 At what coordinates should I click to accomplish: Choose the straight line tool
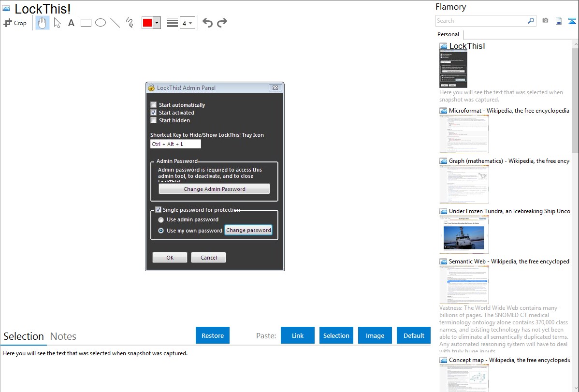(115, 23)
